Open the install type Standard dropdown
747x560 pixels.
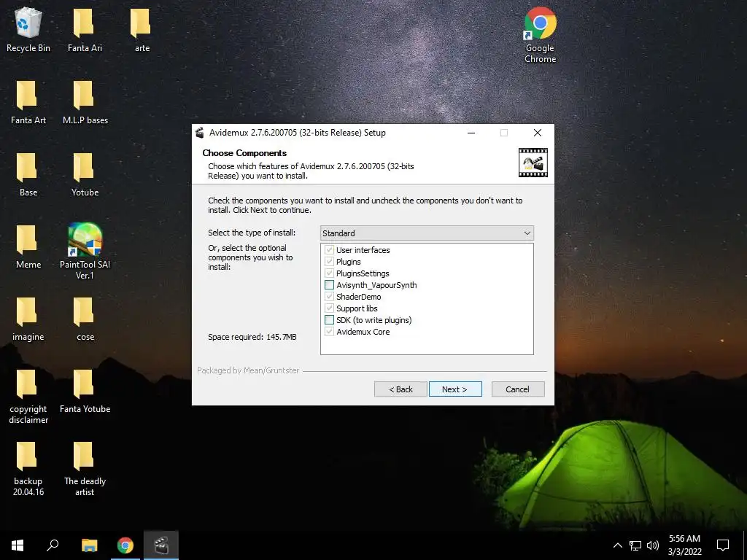pos(427,233)
